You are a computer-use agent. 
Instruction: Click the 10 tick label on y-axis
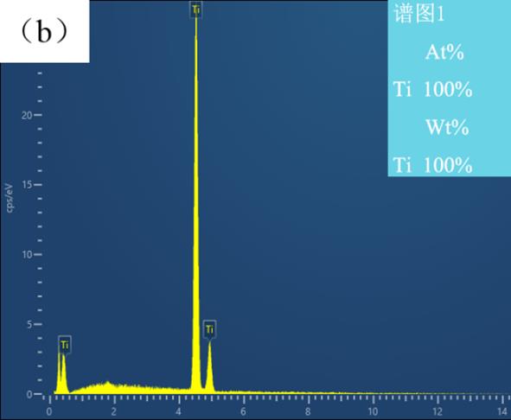27,254
